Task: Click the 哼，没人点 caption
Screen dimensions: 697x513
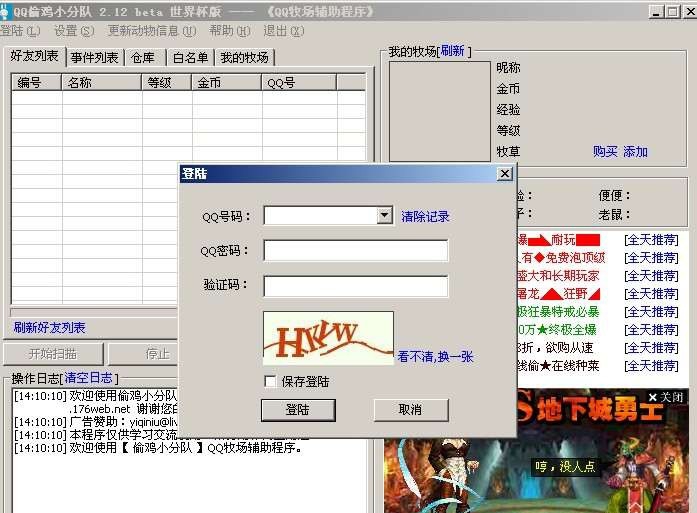Action: 565,466
